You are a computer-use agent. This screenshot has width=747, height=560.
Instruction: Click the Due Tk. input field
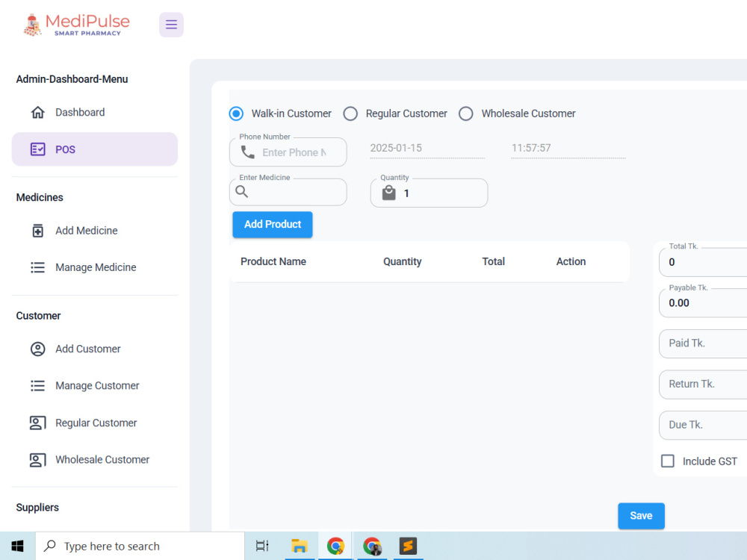pos(703,425)
